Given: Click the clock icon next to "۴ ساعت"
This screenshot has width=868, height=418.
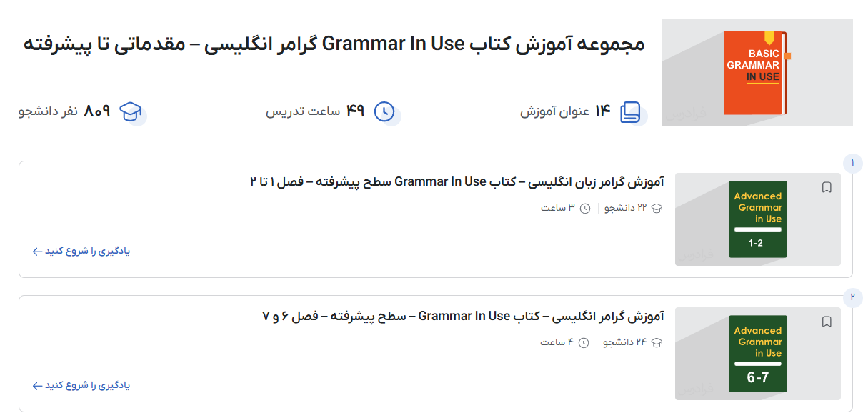Looking at the screenshot, I should pos(584,342).
